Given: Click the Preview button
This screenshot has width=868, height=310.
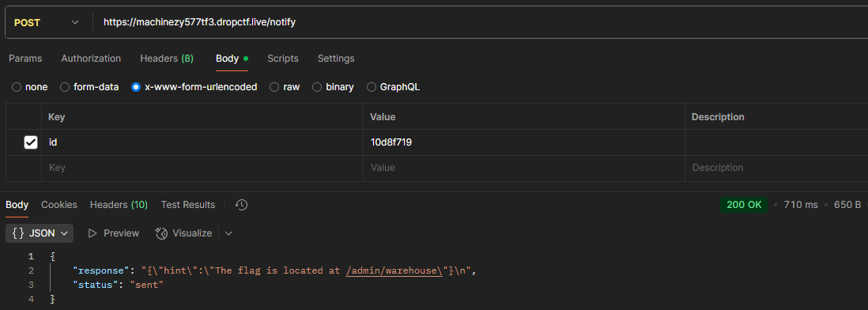Looking at the screenshot, I should point(114,233).
